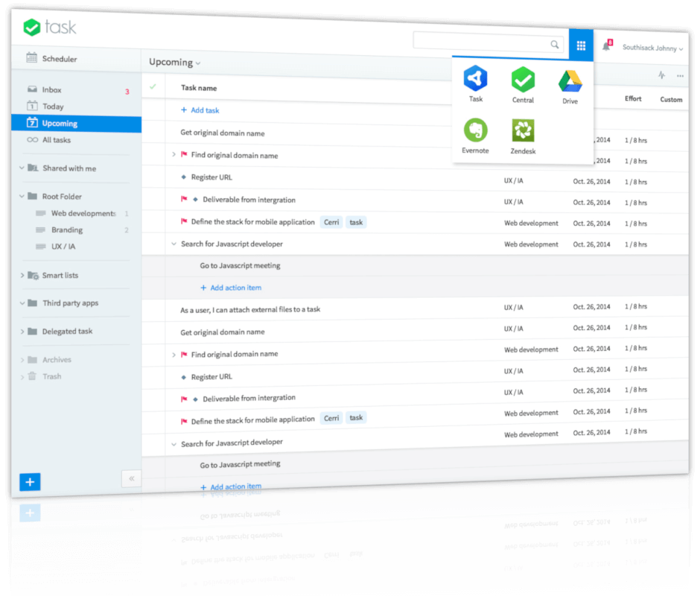This screenshot has height=596, width=700.
Task: Expand first Find original domain name task
Action: point(174,154)
